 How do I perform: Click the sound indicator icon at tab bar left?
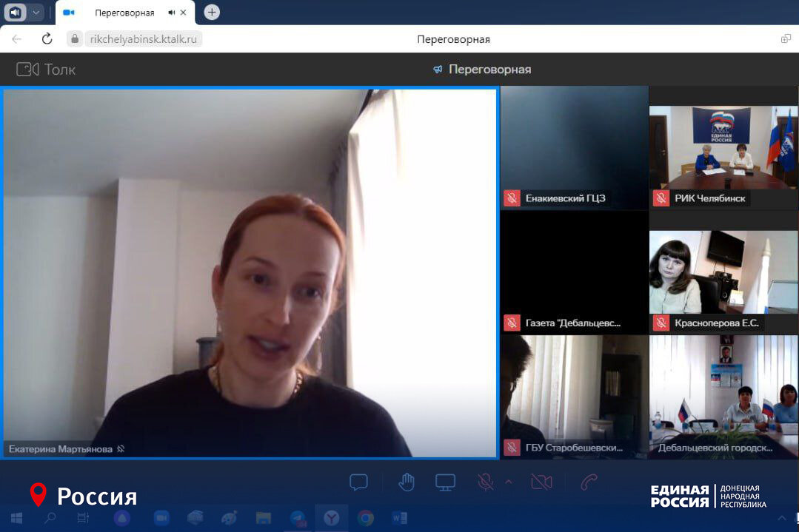(x=16, y=13)
